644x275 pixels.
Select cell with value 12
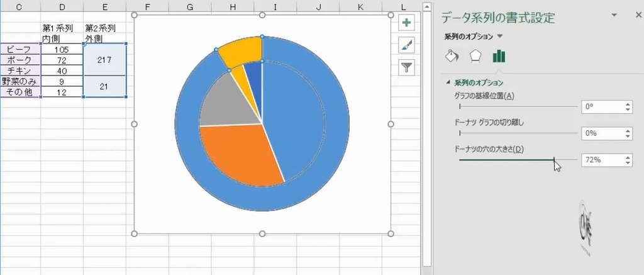coord(62,92)
